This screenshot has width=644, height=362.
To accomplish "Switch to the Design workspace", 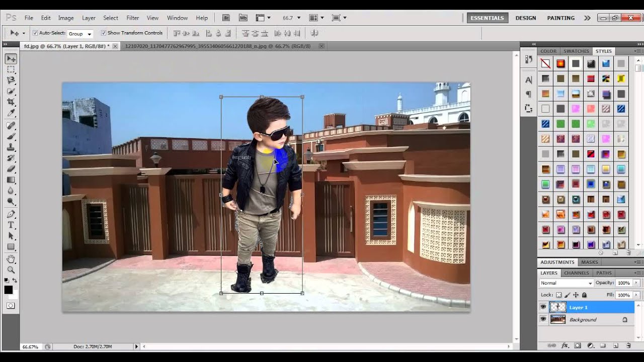I will (525, 18).
